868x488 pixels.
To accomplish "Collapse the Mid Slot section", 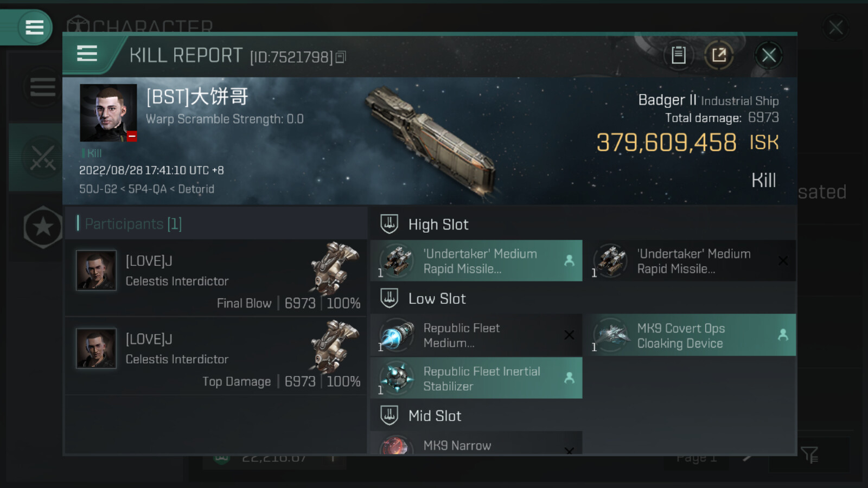I will pos(390,415).
